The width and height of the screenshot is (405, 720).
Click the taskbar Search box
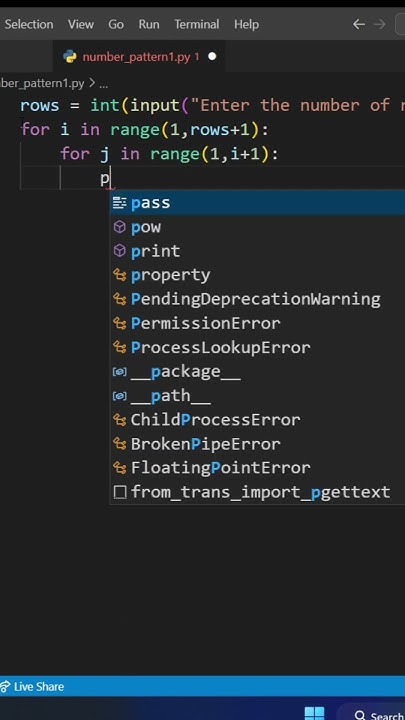coord(379,715)
